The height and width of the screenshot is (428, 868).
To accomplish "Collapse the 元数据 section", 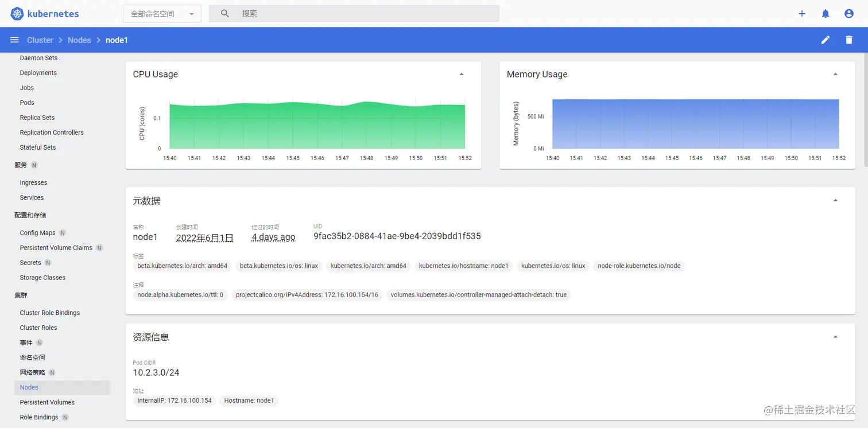I will coord(835,200).
